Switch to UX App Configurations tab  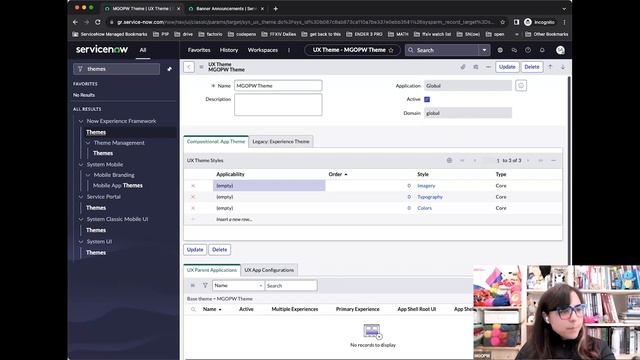coord(269,270)
